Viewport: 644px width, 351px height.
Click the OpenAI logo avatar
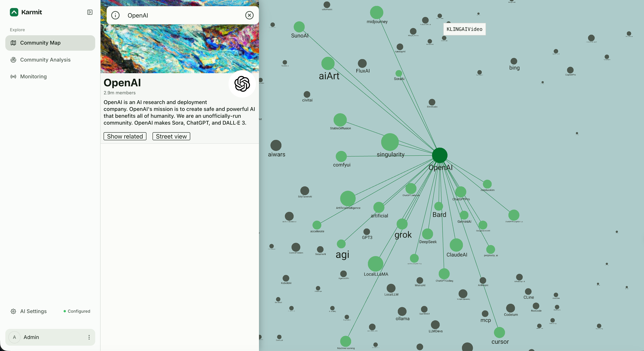tap(242, 84)
